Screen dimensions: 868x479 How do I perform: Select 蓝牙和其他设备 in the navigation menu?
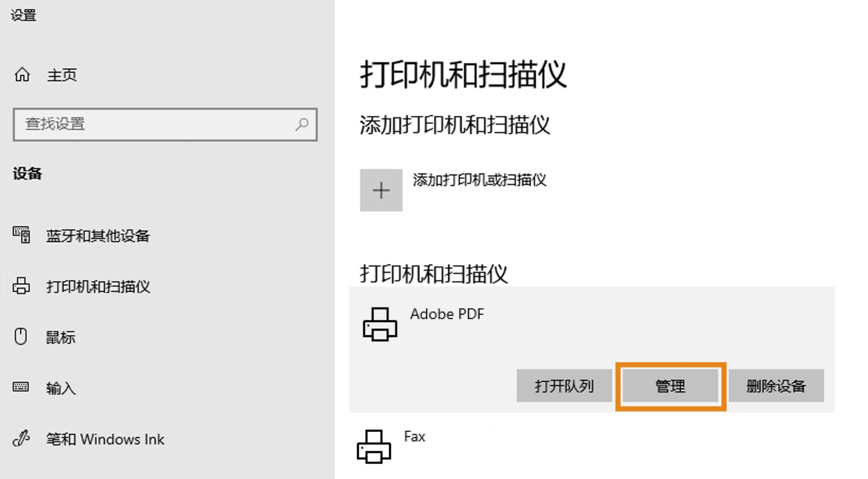pos(98,235)
